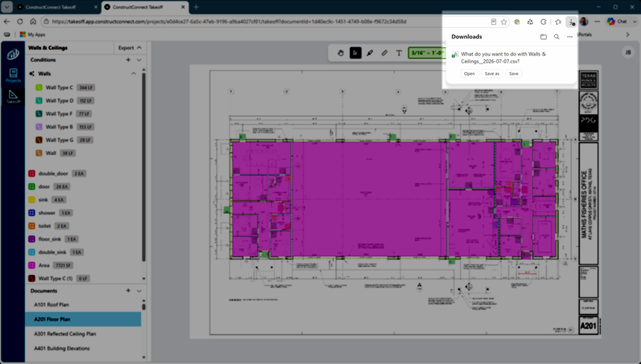The image size is (641, 364).
Task: Bookmark this page with star icon
Action: pyautogui.click(x=504, y=22)
